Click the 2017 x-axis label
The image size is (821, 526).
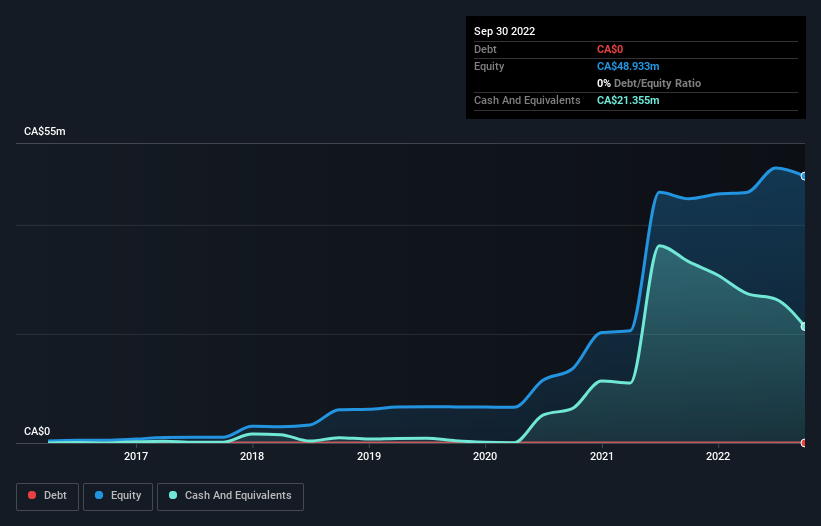136,456
